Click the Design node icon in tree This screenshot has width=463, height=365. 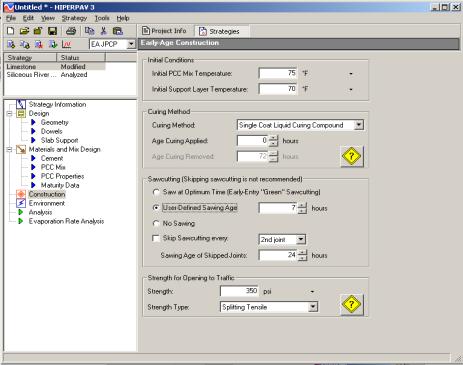pos(21,114)
